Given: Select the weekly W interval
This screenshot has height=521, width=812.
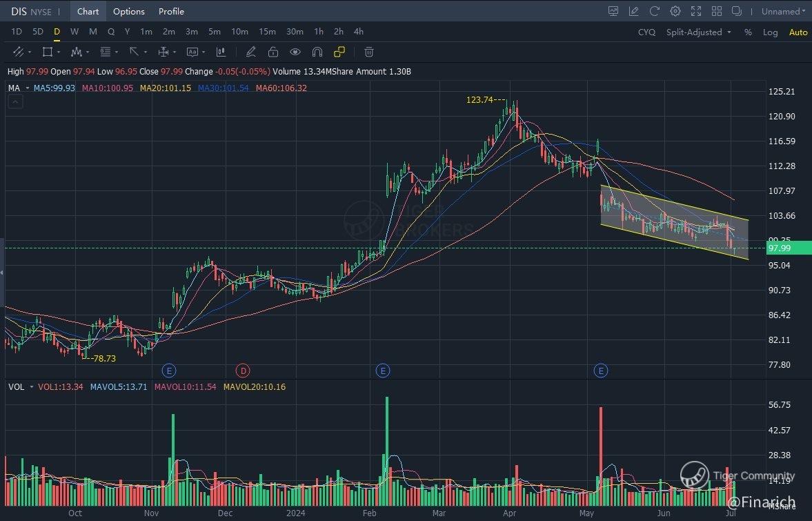Looking at the screenshot, I should (75, 32).
